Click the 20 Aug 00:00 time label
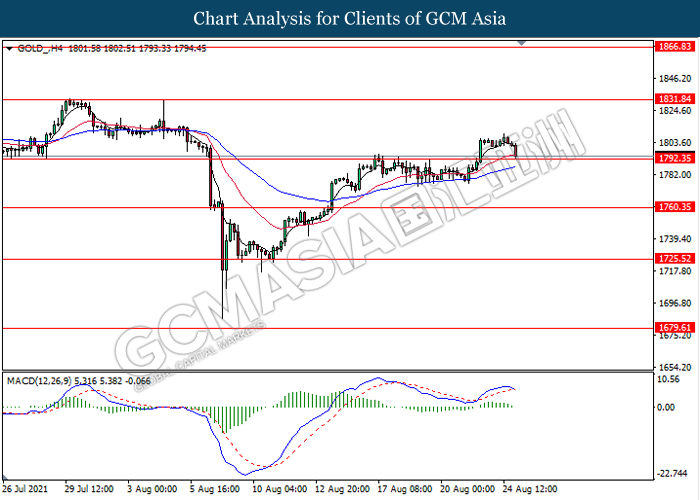 467,489
